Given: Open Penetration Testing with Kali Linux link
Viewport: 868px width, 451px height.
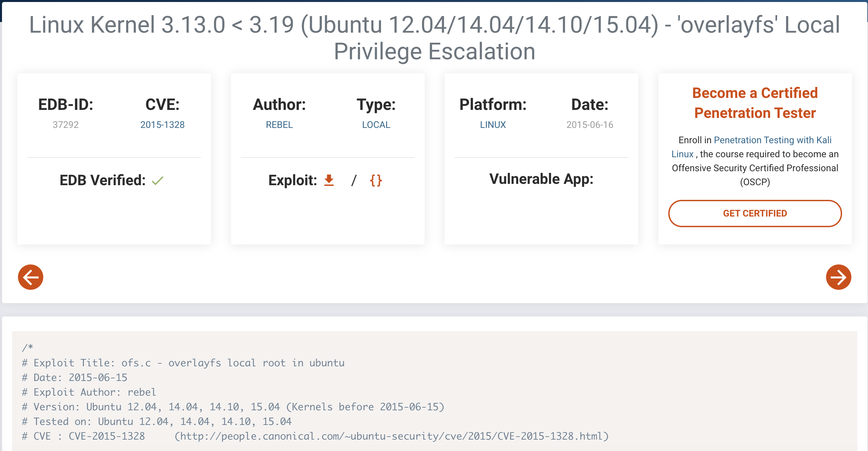Looking at the screenshot, I should click(752, 147).
